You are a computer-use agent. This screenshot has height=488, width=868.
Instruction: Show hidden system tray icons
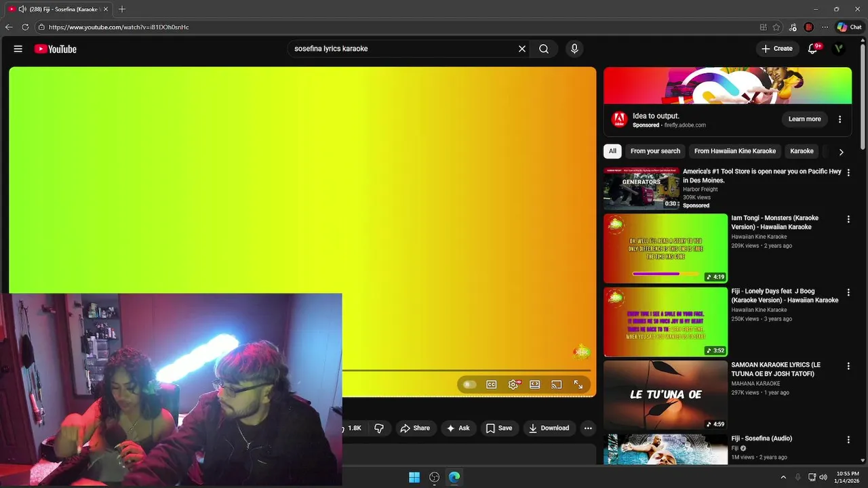click(783, 477)
